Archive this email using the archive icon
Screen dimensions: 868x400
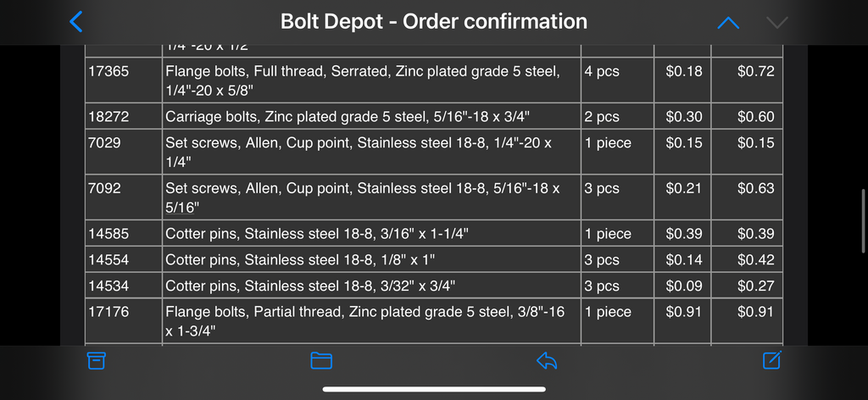point(97,361)
